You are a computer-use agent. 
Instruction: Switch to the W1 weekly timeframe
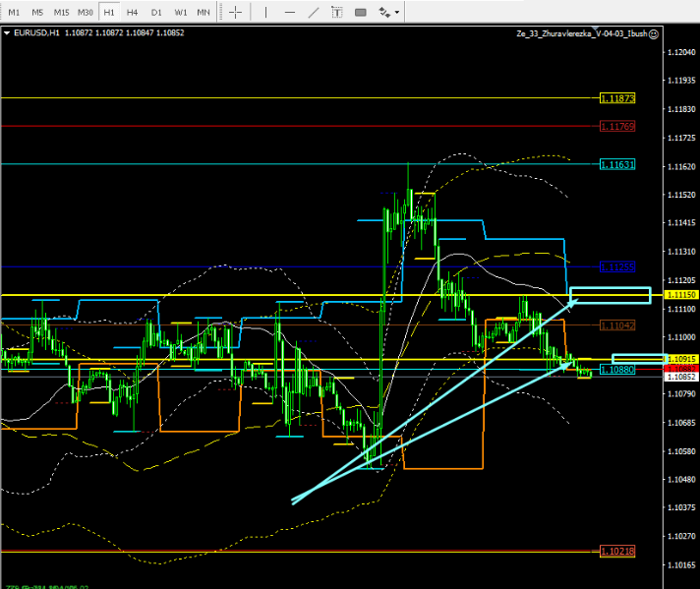180,12
